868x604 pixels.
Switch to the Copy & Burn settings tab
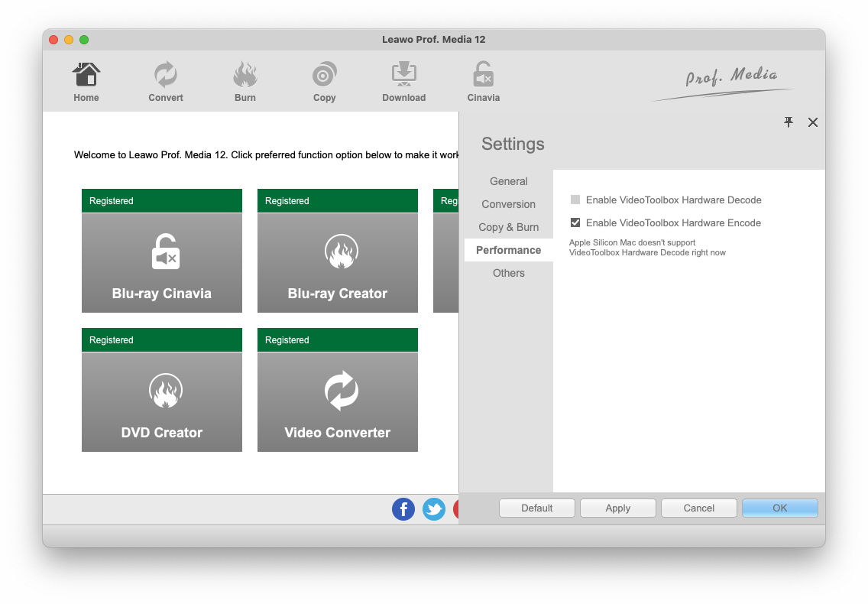point(508,227)
